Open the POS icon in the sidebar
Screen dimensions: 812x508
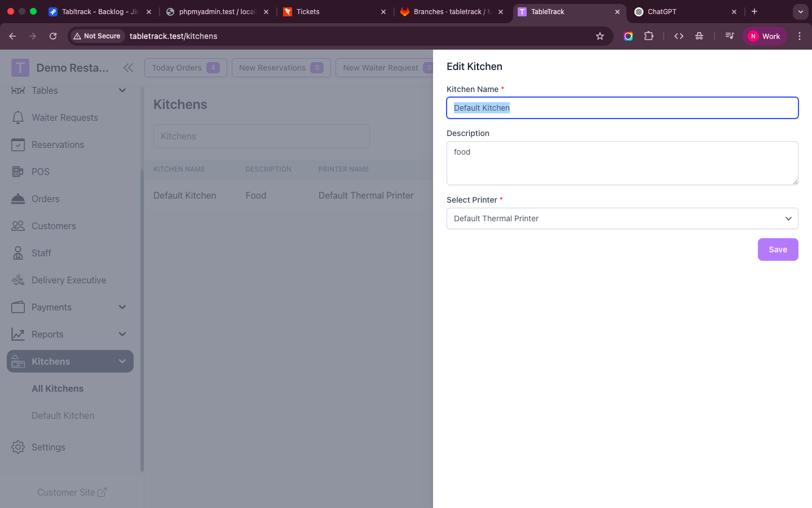click(17, 172)
